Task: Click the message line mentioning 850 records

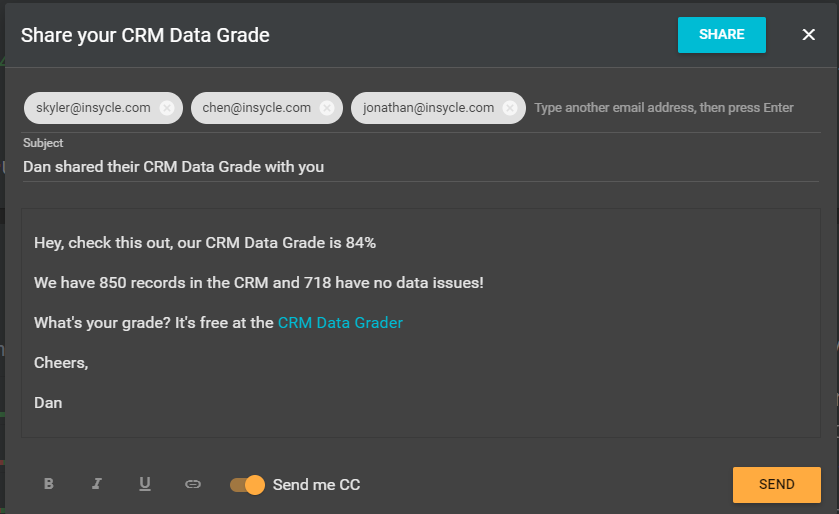Action: [x=258, y=283]
